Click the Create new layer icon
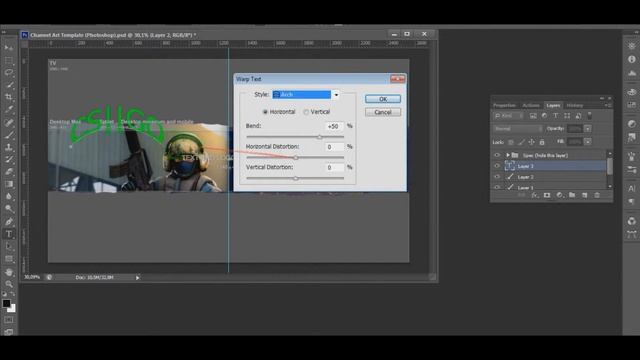 [584, 196]
